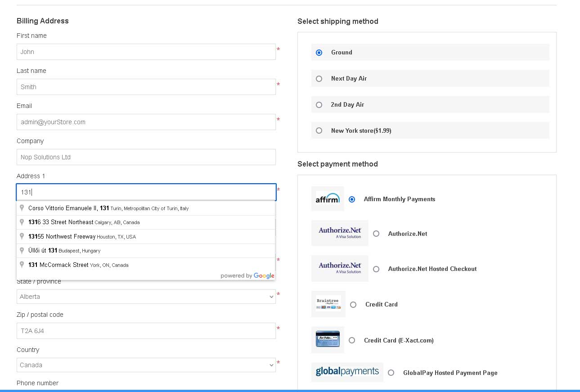Click the Phone number label
The image size is (580, 392).
pos(38,383)
